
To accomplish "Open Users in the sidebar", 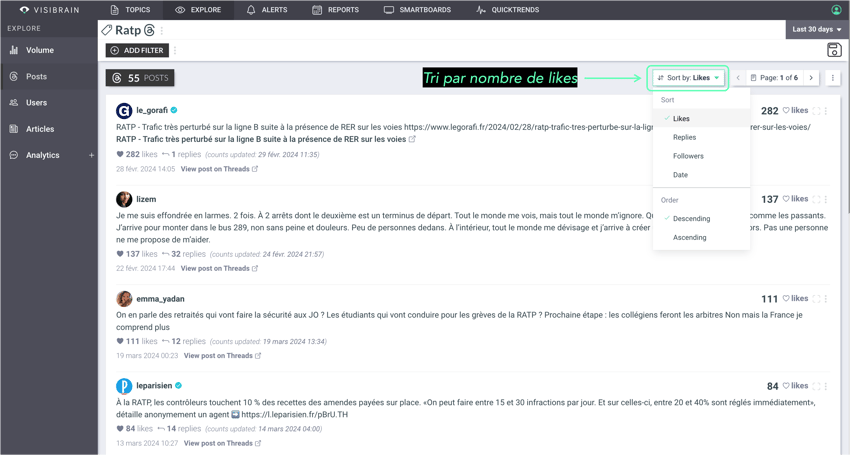I will [x=49, y=102].
